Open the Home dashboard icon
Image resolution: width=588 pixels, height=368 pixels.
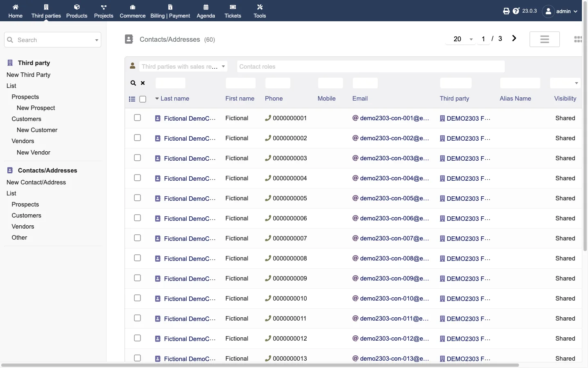15,7
